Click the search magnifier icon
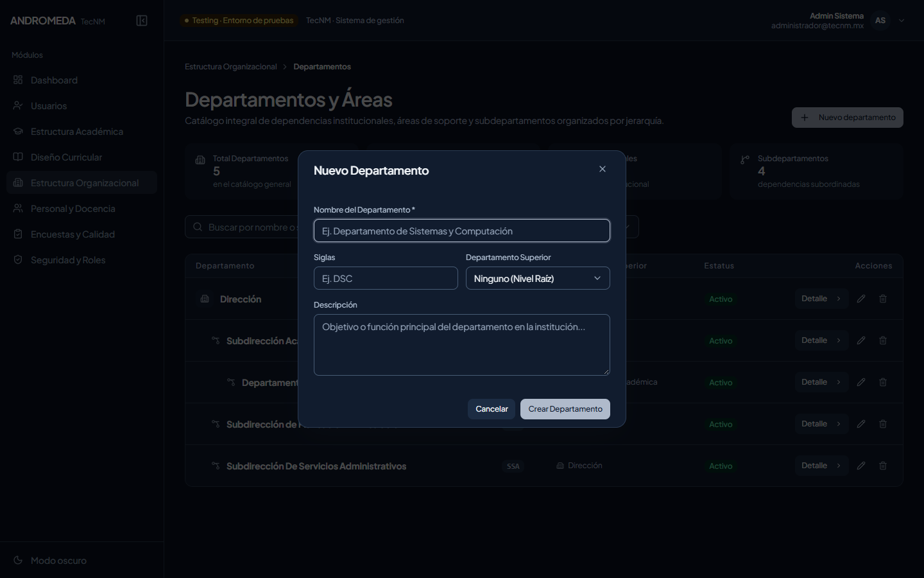924x578 pixels. 198,227
